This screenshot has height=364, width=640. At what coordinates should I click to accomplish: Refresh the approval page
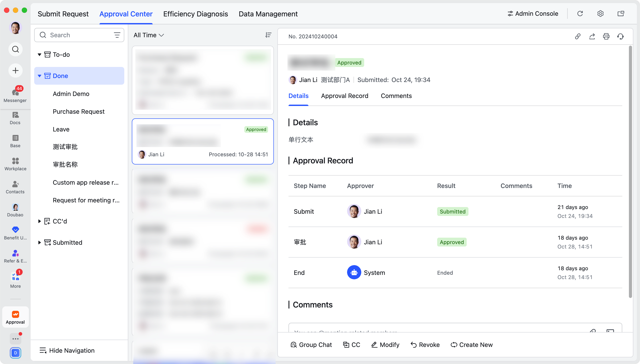(x=580, y=14)
